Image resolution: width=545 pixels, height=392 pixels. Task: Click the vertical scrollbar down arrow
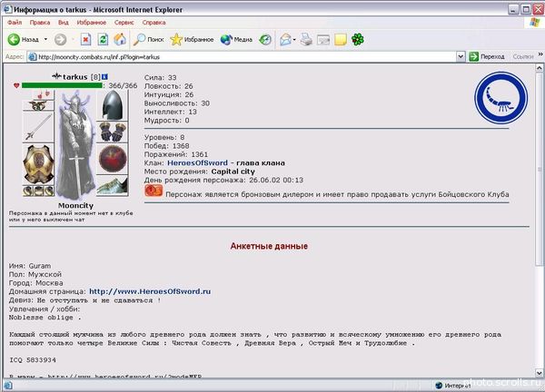coord(540,373)
